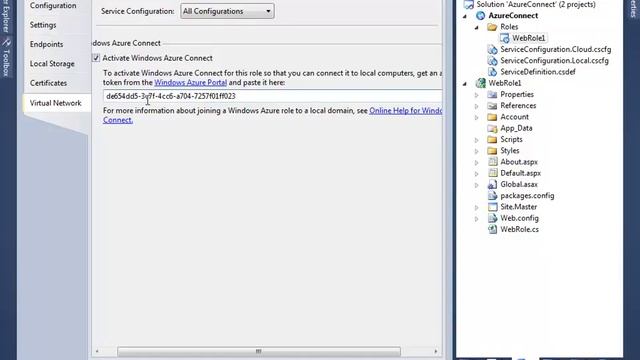Click the packages.config file icon
Viewport: 640px width, 360px height.
pos(492,196)
